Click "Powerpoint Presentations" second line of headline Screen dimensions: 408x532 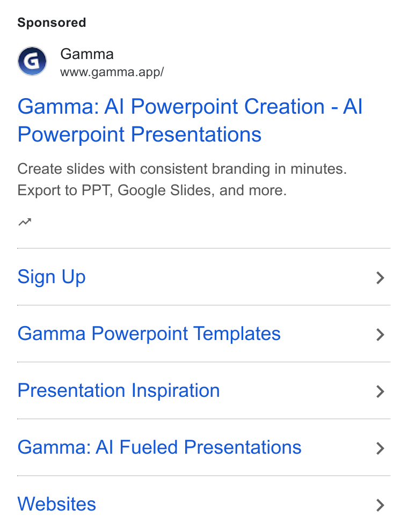point(139,135)
